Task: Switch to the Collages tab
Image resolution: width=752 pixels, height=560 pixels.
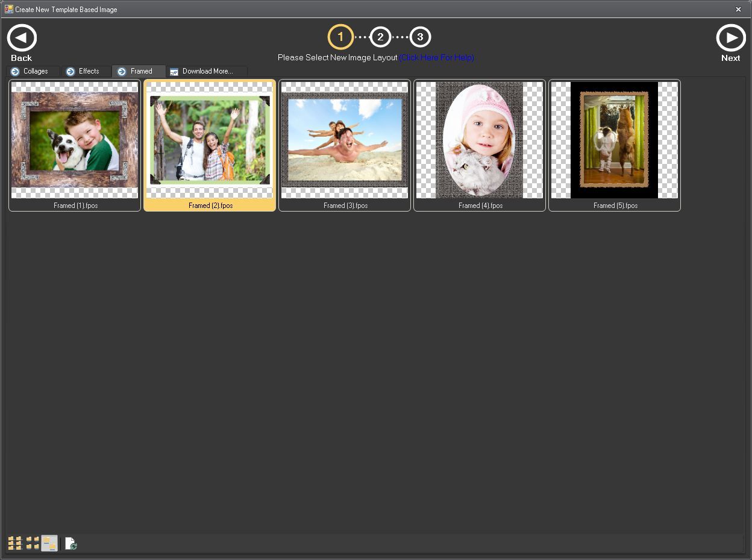Action: [x=35, y=71]
